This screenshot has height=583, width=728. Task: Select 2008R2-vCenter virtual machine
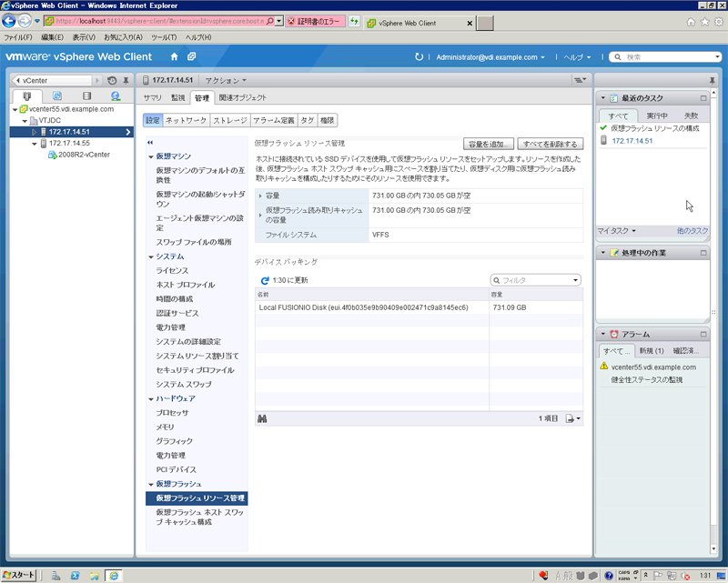pyautogui.click(x=84, y=155)
